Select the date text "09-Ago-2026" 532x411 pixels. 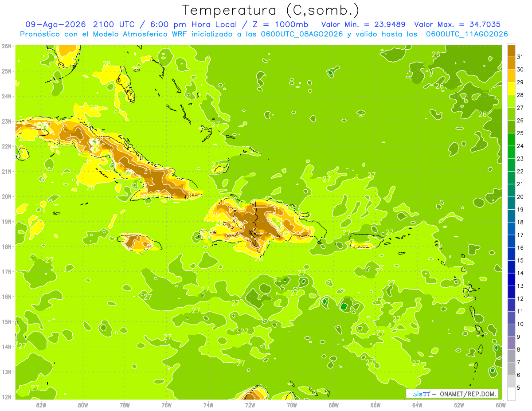pos(55,24)
